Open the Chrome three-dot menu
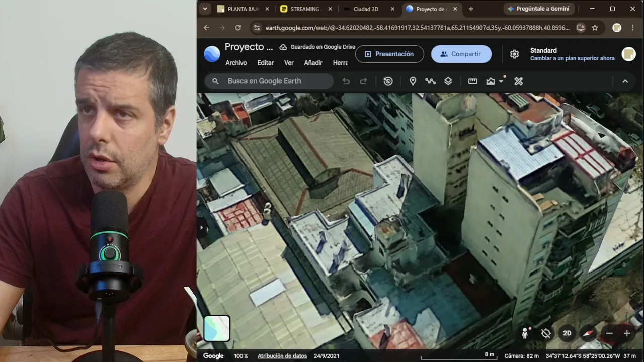Viewport: 644px width, 362px height. [633, 28]
